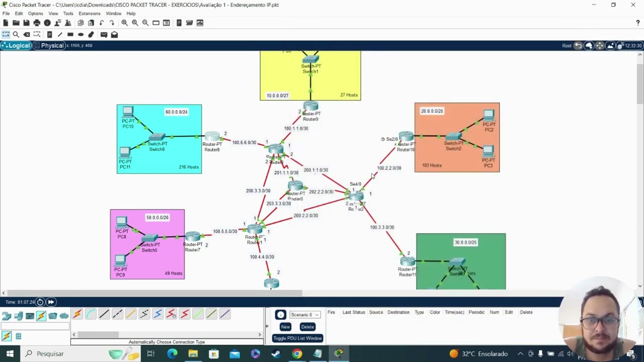Open the Activity Wizard toolbar icon
The height and width of the screenshot is (362, 644).
coord(68,23)
